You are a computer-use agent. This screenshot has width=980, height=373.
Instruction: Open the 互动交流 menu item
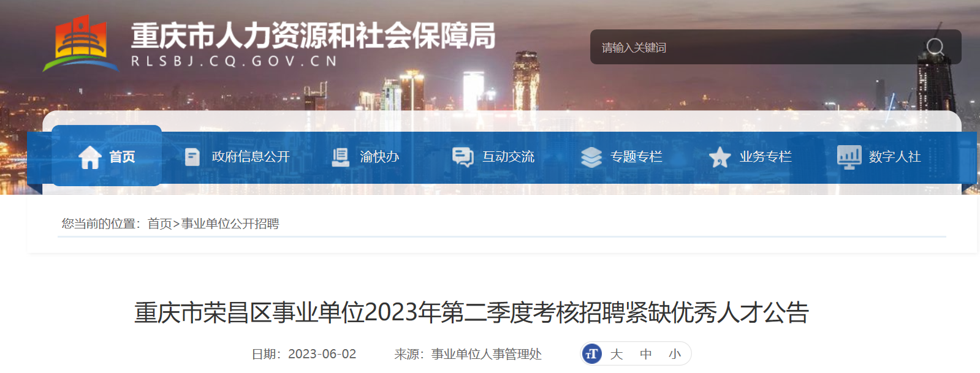click(x=508, y=157)
